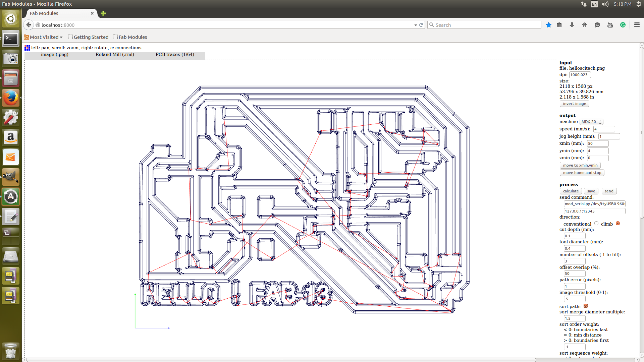644x362 pixels.
Task: Select the conventional direction radio button
Action: click(596, 224)
